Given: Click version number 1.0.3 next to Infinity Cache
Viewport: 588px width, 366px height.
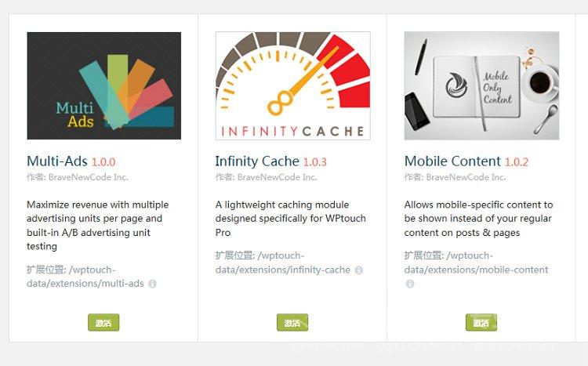Looking at the screenshot, I should (x=315, y=162).
